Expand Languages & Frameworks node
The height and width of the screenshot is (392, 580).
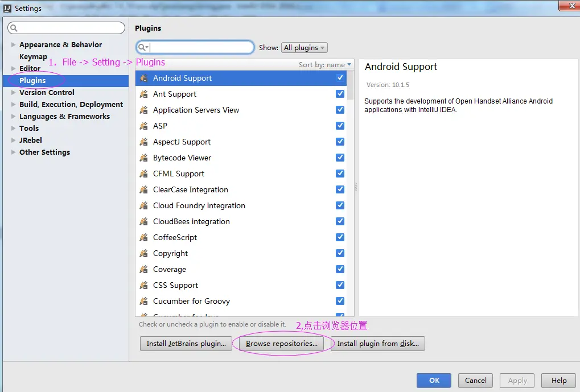(x=13, y=116)
